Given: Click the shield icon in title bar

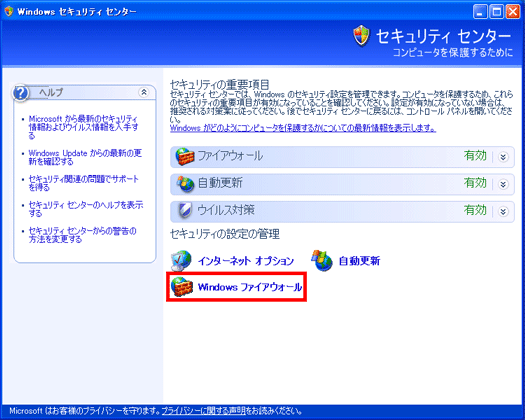Looking at the screenshot, I should (9, 11).
